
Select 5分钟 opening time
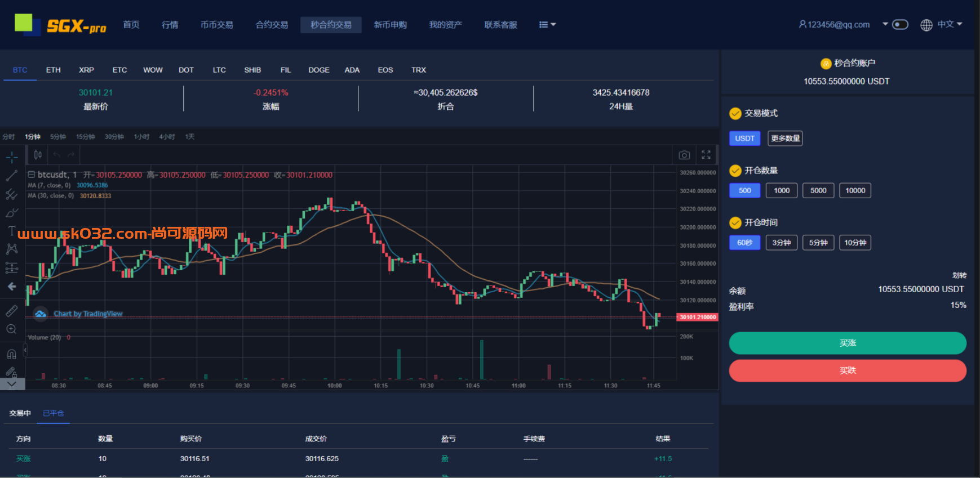click(x=818, y=243)
